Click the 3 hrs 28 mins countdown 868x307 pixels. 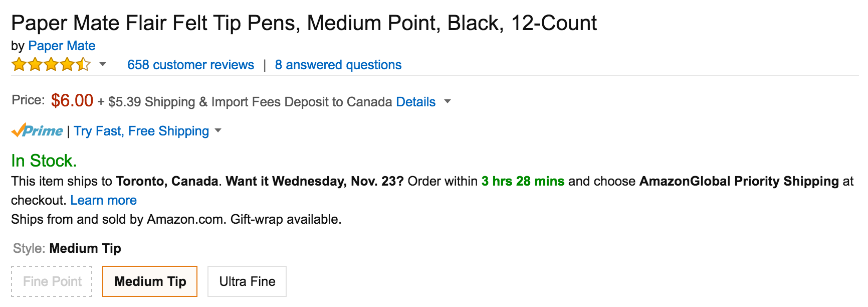pyautogui.click(x=523, y=181)
